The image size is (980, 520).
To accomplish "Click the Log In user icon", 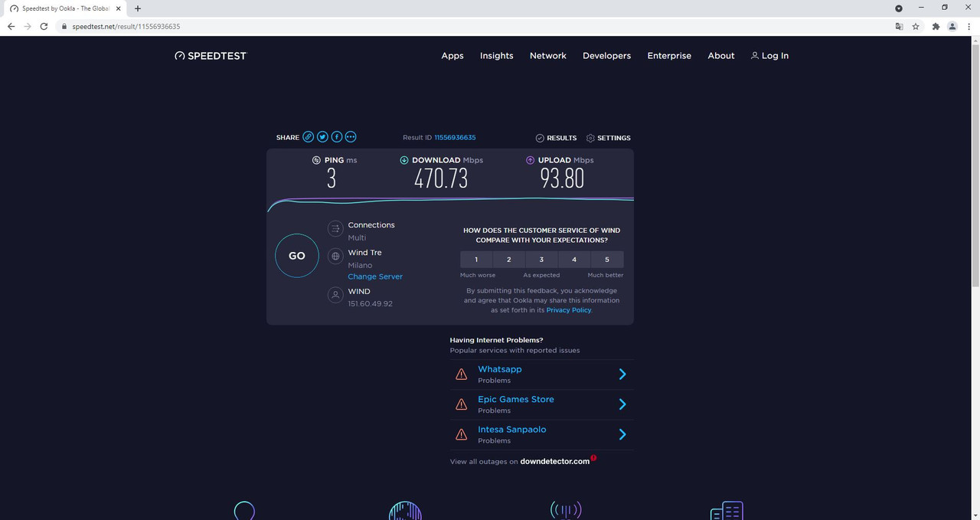I will pos(755,56).
